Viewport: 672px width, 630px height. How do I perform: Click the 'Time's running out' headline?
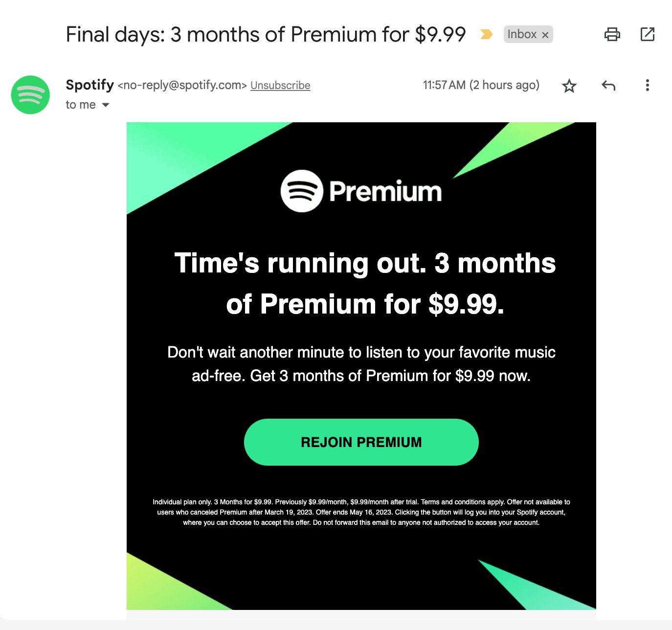tap(365, 283)
